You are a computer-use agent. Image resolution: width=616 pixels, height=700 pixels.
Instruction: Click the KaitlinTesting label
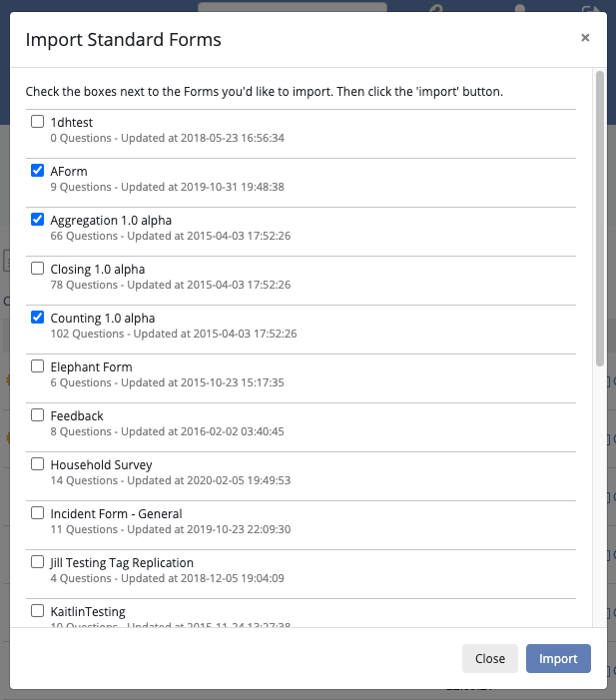pyautogui.click(x=88, y=612)
